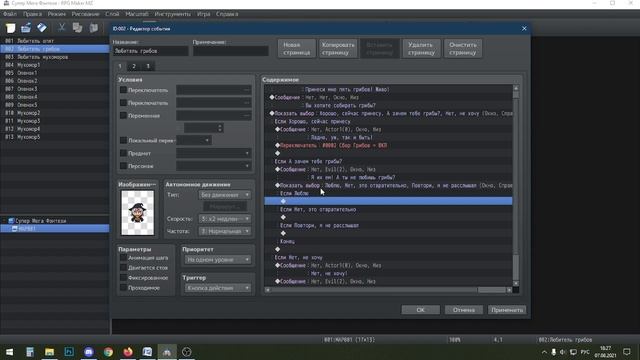This screenshot has height=360, width=640.
Task: Show hidden system tray icons
Action: [x=544, y=352]
